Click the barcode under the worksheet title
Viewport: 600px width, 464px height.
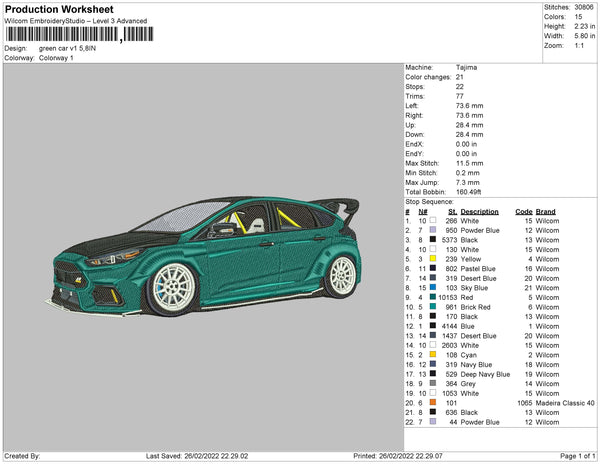[x=62, y=33]
